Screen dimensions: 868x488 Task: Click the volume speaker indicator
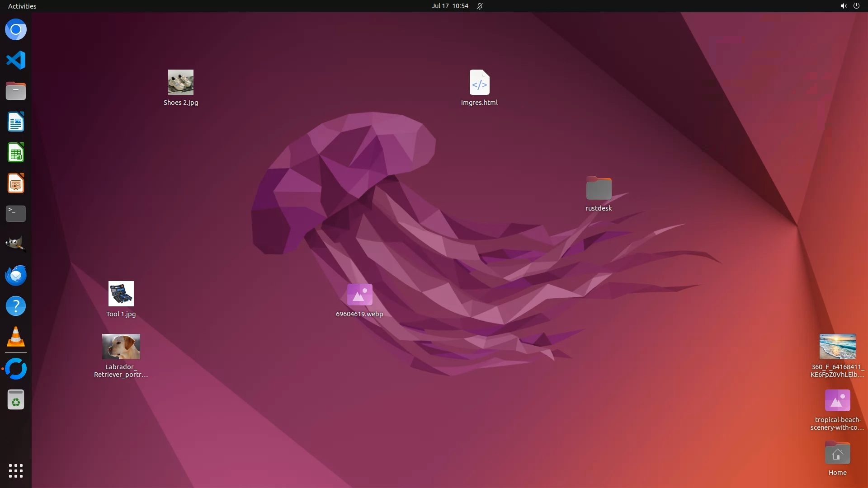point(843,6)
